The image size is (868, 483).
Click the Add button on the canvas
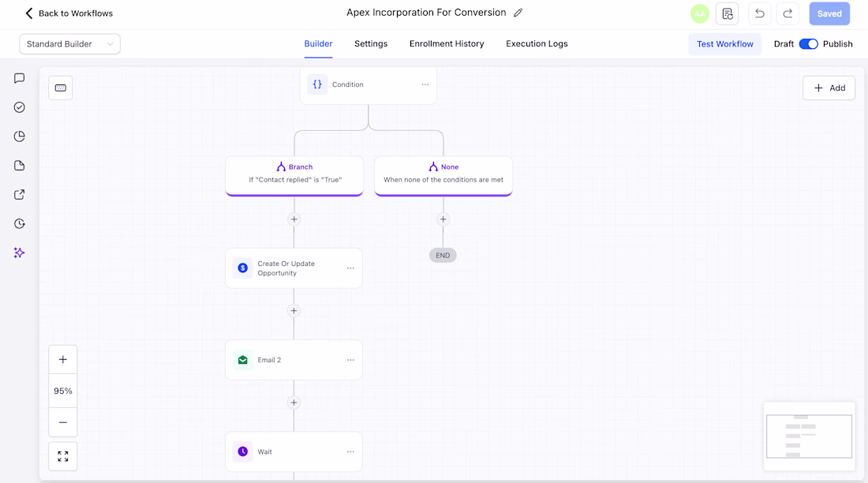(x=829, y=88)
